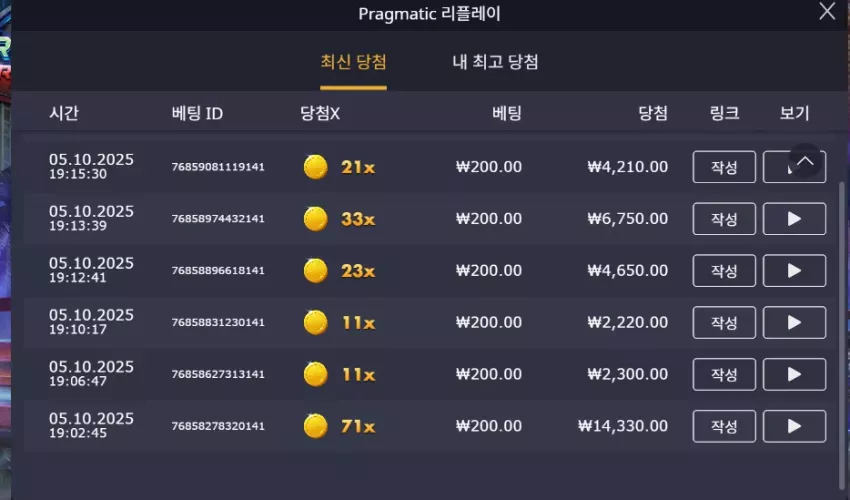The width and height of the screenshot is (850, 500).
Task: Close the Pragmatic 리플레이 dialog
Action: pos(827,11)
